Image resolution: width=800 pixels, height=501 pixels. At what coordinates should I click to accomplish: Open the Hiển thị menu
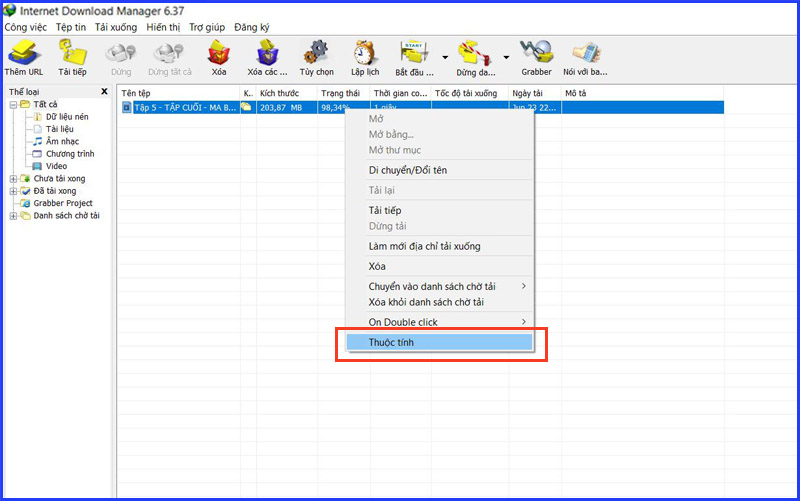[163, 27]
